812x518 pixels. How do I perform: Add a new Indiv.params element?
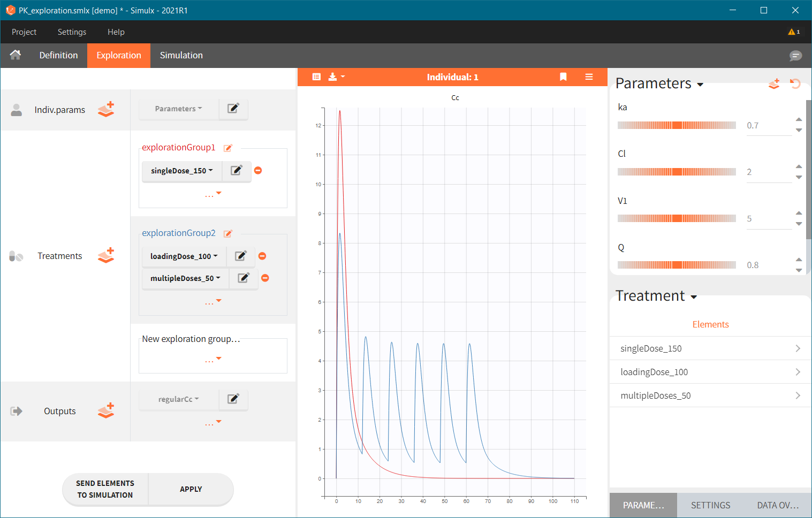click(106, 109)
